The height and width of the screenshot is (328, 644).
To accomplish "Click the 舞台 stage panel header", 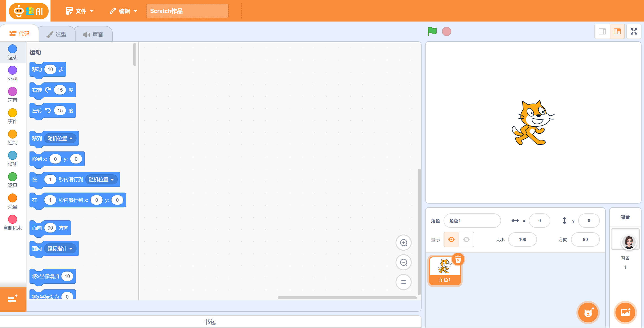I will (625, 217).
